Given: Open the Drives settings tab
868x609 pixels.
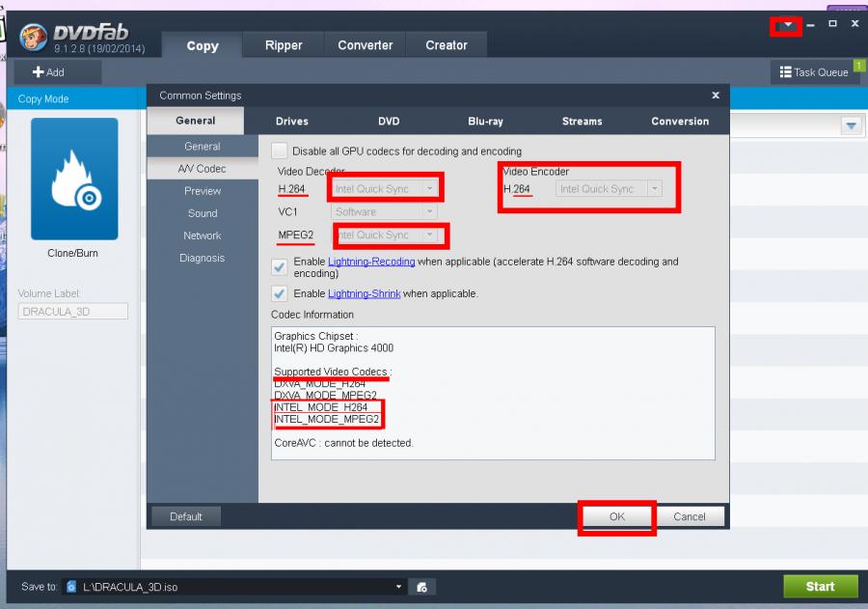Looking at the screenshot, I should [x=291, y=121].
